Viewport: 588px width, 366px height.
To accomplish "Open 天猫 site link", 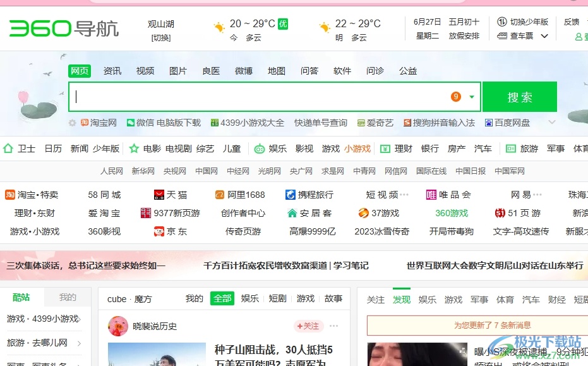I will pyautogui.click(x=171, y=195).
